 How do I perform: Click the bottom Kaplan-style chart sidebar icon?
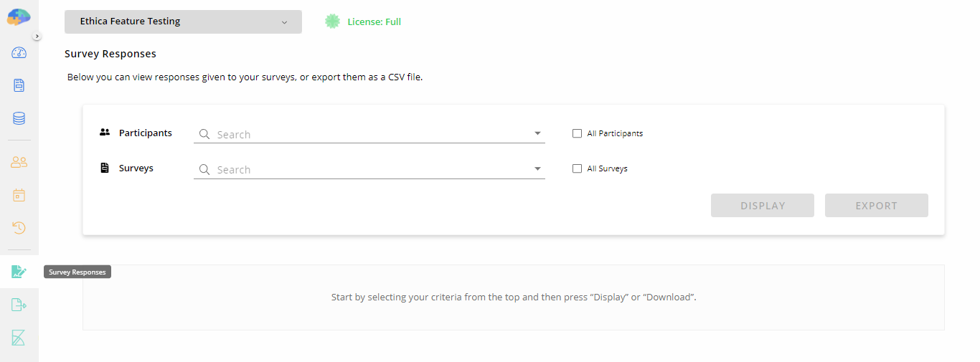[19, 338]
